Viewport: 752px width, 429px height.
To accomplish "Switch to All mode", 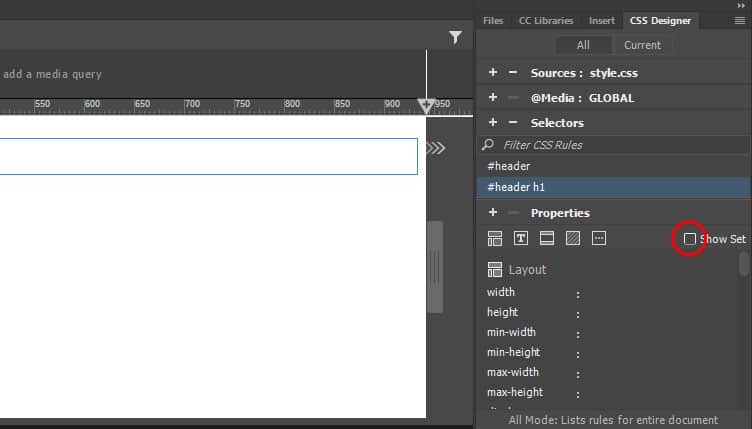I will pyautogui.click(x=583, y=45).
